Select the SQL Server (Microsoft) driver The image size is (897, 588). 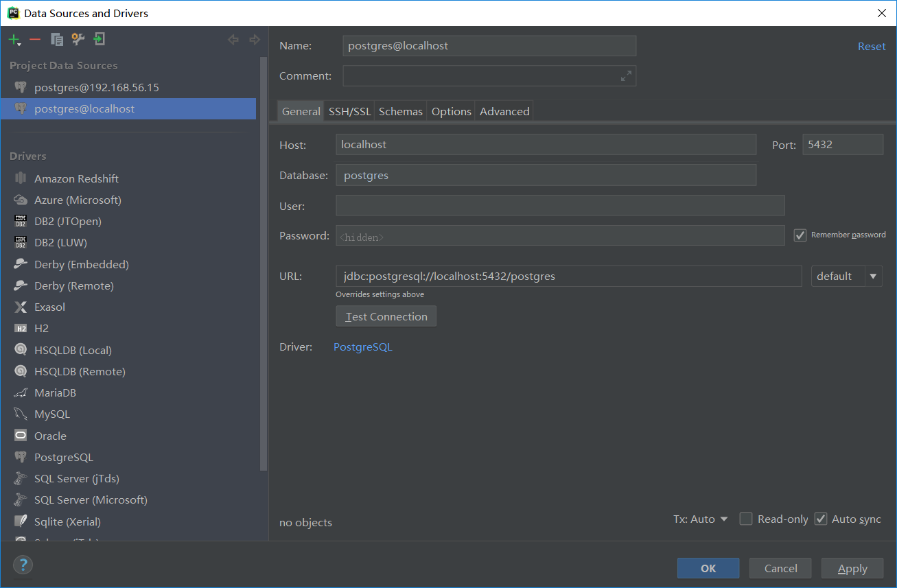click(91, 499)
